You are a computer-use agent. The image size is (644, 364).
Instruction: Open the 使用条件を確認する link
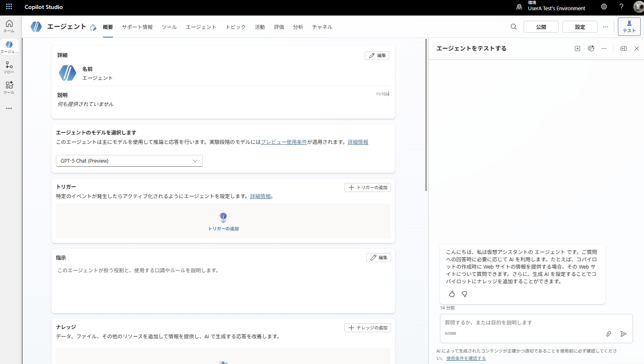[466, 358]
